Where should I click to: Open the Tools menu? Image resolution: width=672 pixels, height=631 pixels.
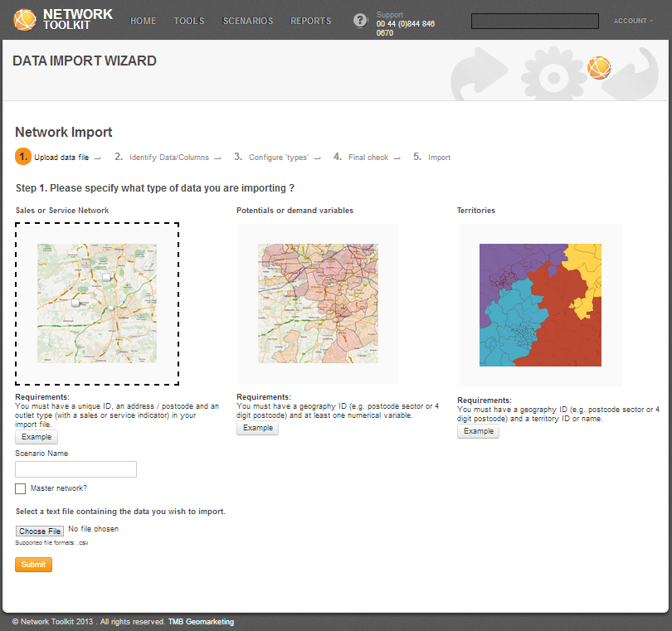[189, 21]
